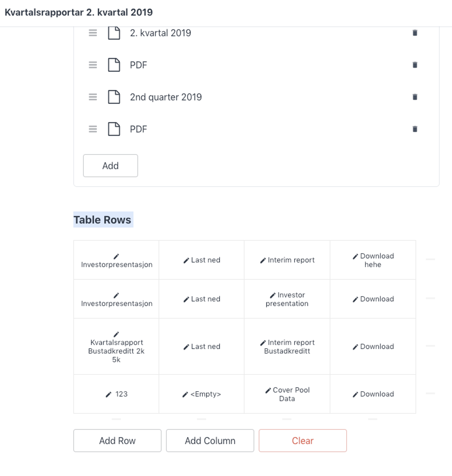This screenshot has height=476, width=452.
Task: Edit the "Kvartalsrapport Bustadkreditt 2k 5k" cell
Action: click(x=117, y=347)
